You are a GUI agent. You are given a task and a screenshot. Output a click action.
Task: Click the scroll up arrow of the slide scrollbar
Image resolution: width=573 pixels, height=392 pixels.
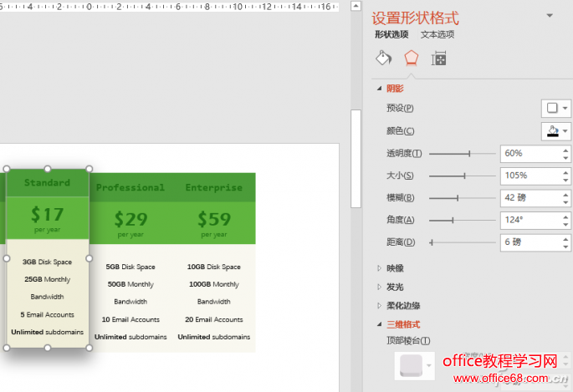[x=356, y=6]
